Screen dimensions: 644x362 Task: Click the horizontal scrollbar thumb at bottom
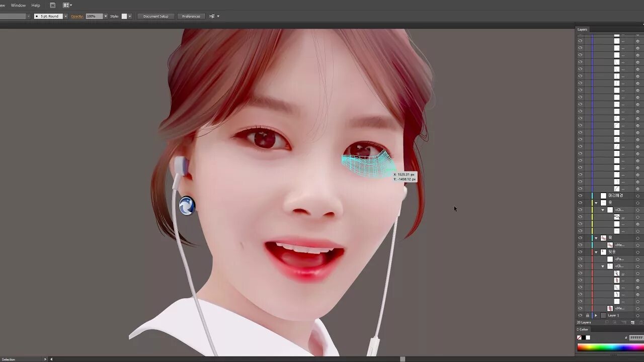403,359
